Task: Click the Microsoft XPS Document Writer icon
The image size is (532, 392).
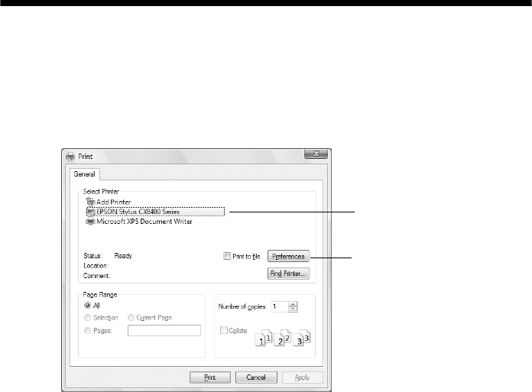Action: coord(90,222)
